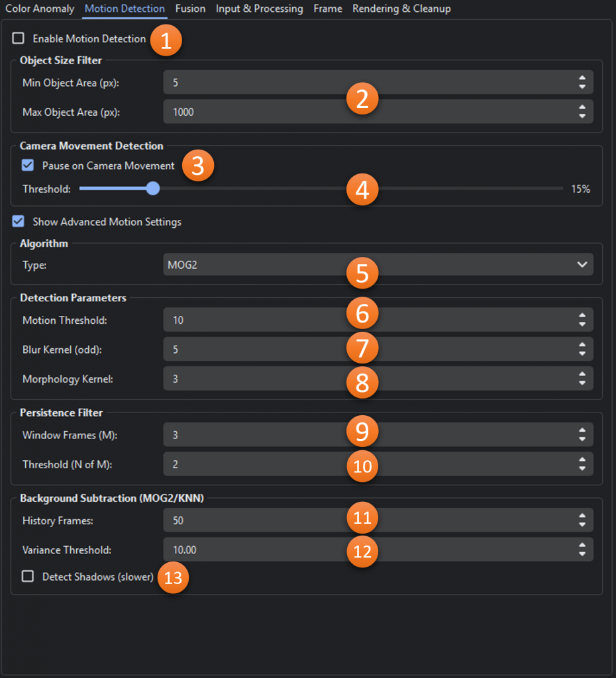Open the Algorithm Type dropdown
The image size is (616, 678).
378,265
